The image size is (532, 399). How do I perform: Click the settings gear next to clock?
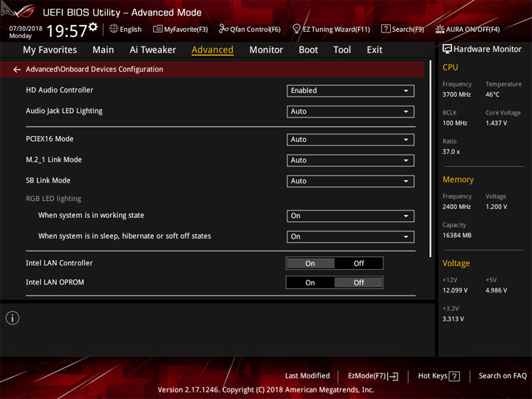point(93,27)
